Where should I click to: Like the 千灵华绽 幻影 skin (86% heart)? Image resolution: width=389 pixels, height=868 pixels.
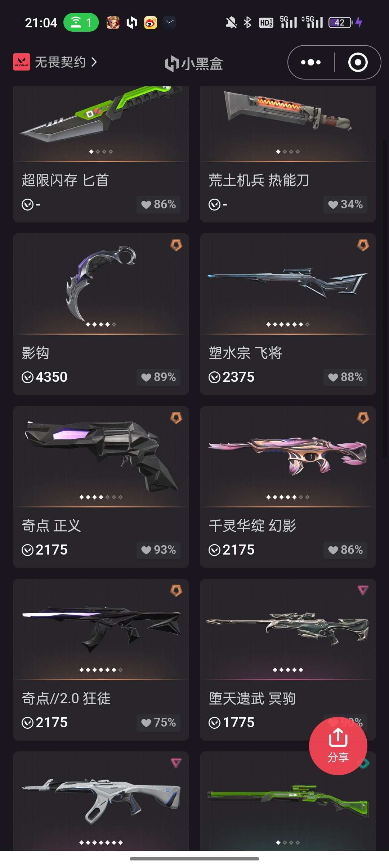click(x=345, y=550)
